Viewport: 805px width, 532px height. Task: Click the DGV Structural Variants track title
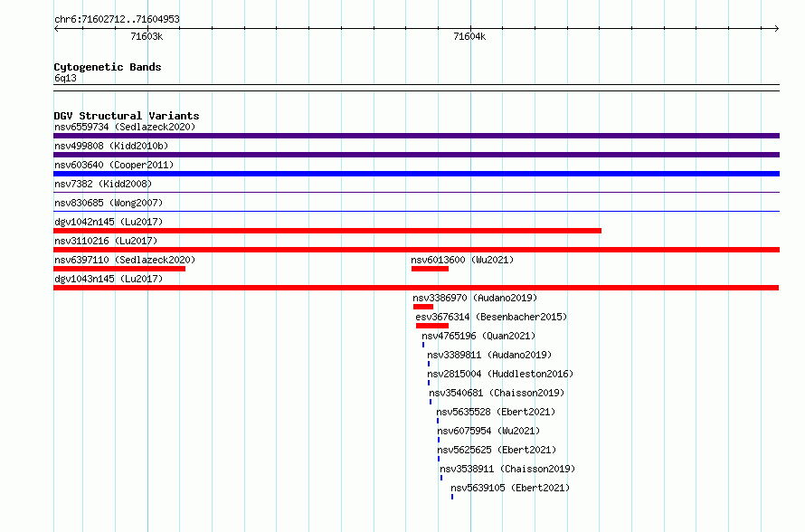click(x=127, y=116)
